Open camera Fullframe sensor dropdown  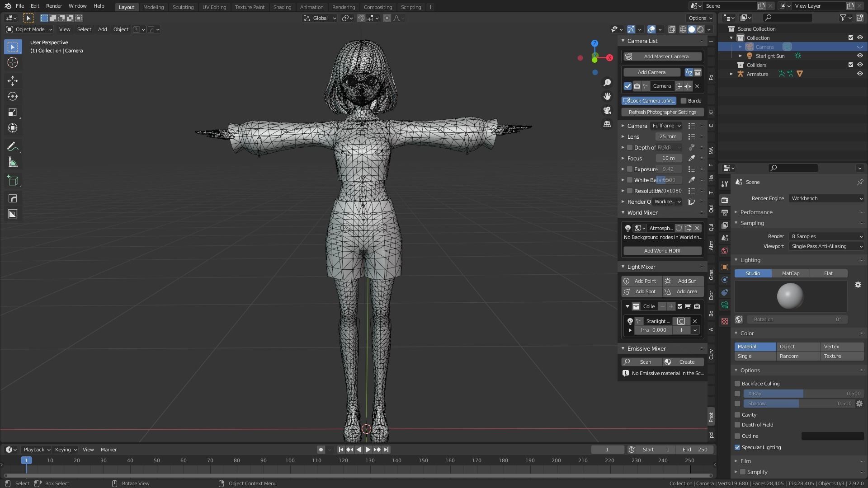[666, 126]
